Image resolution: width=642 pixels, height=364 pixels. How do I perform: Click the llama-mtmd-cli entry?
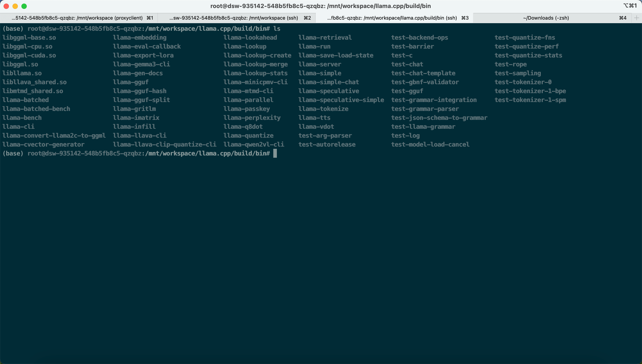point(249,91)
